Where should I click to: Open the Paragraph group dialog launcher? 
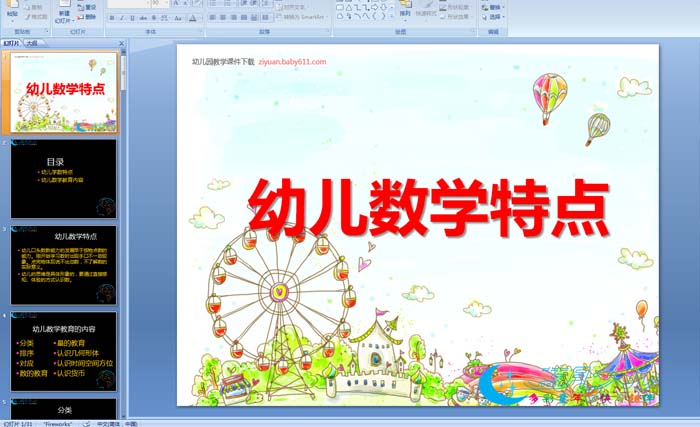(x=328, y=31)
